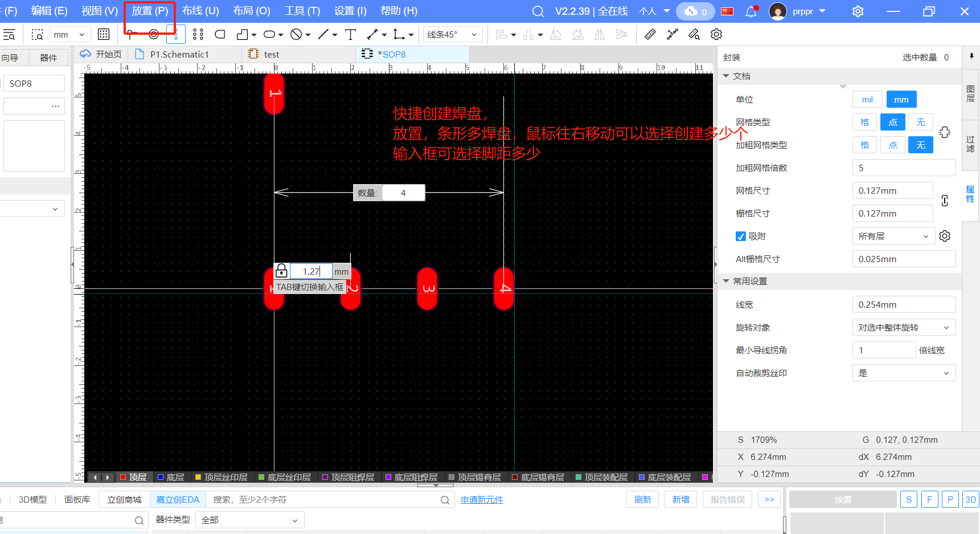Open the 工具 (T) menu

pyautogui.click(x=302, y=11)
